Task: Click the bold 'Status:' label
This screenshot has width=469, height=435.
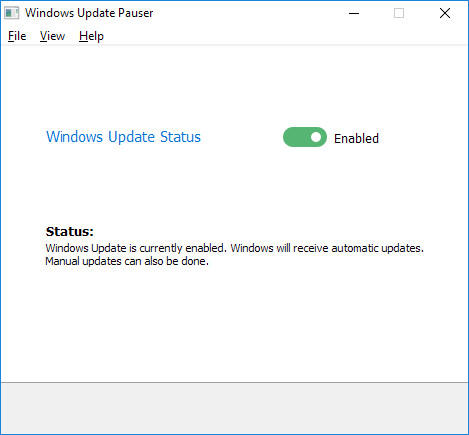Action: [70, 231]
